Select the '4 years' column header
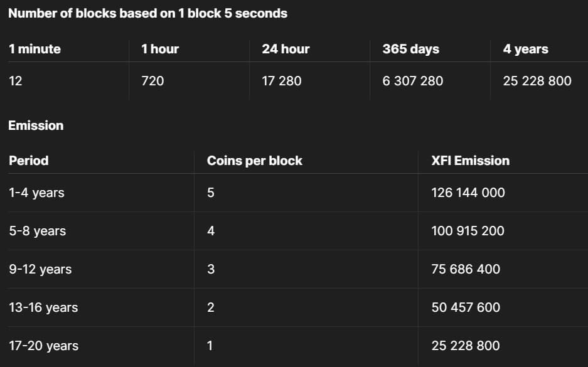This screenshot has height=367, width=588. pos(525,49)
